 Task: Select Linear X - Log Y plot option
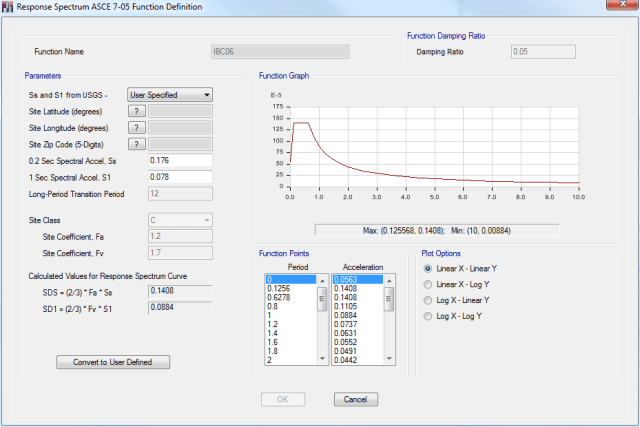(x=430, y=285)
